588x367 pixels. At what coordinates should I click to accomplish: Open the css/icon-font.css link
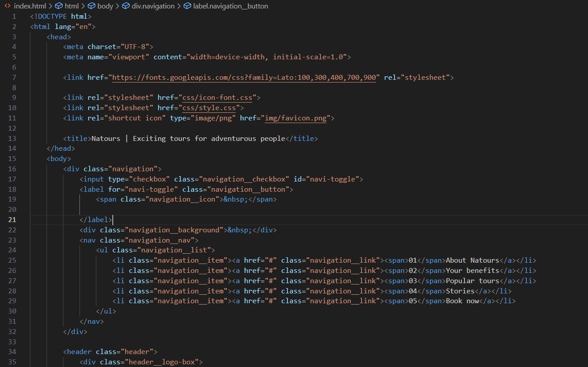point(217,98)
